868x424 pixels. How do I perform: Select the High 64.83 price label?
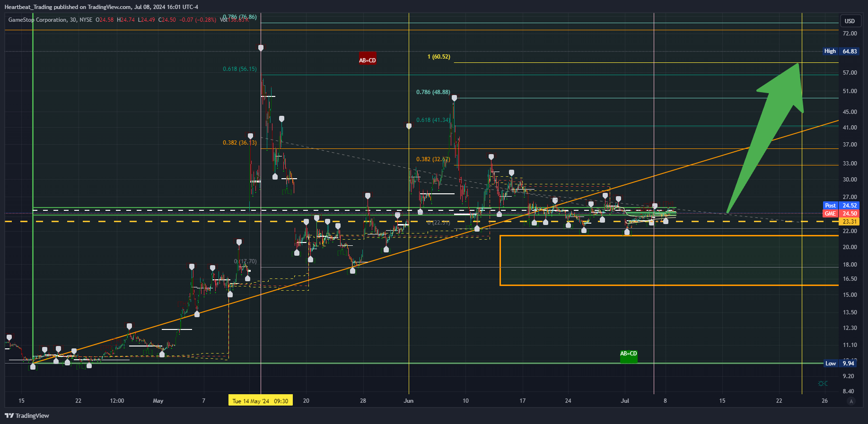point(840,51)
